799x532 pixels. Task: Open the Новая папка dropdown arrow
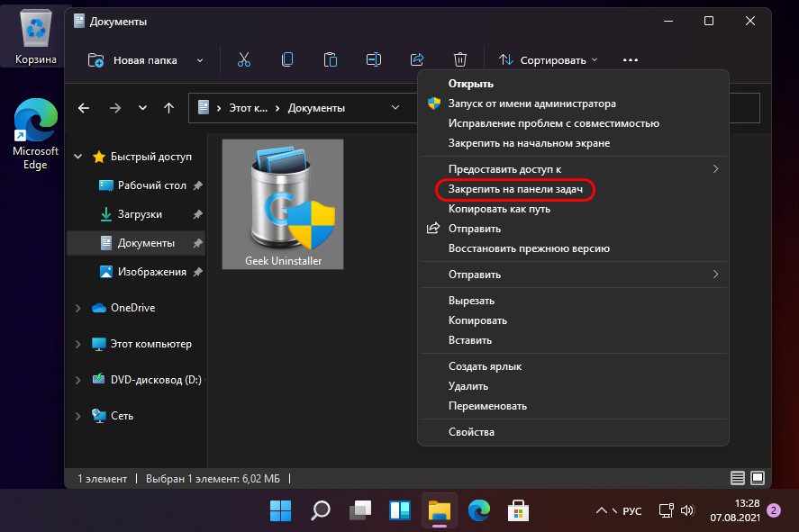pyautogui.click(x=200, y=60)
